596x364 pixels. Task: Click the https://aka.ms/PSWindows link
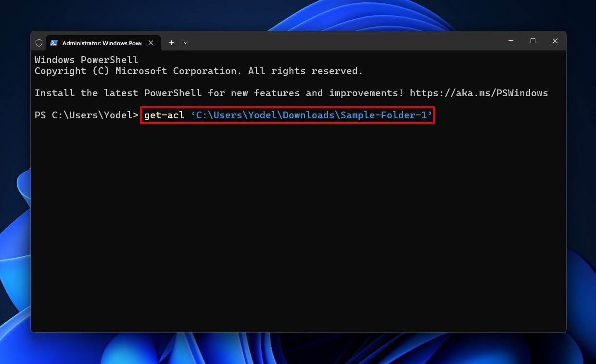479,93
